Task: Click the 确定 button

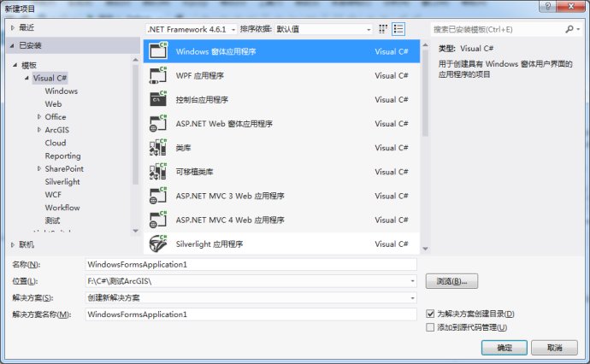Action: [504, 348]
